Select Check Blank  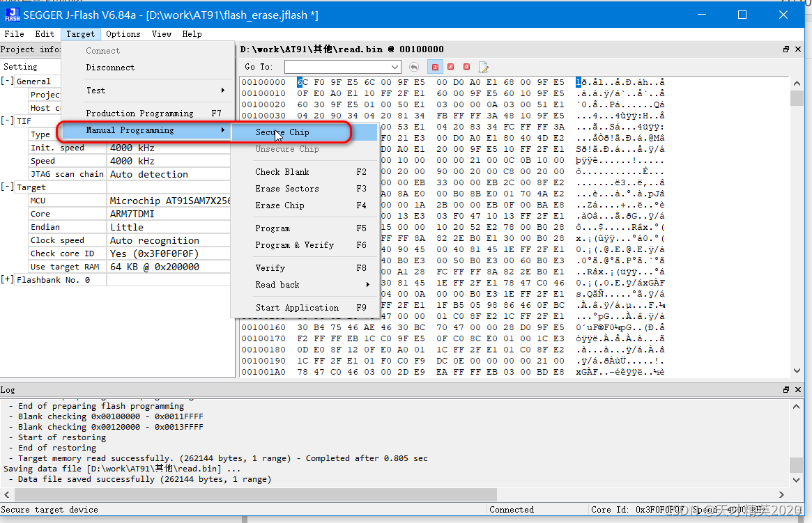(305, 172)
